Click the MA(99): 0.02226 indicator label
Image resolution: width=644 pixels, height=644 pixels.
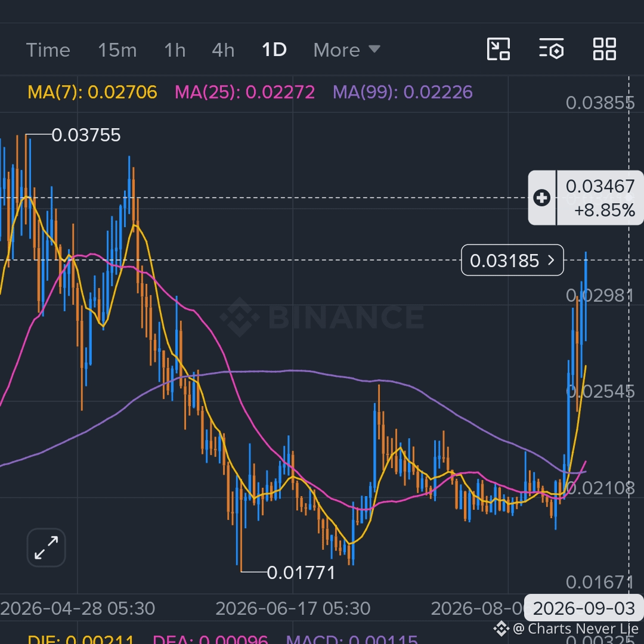(402, 92)
